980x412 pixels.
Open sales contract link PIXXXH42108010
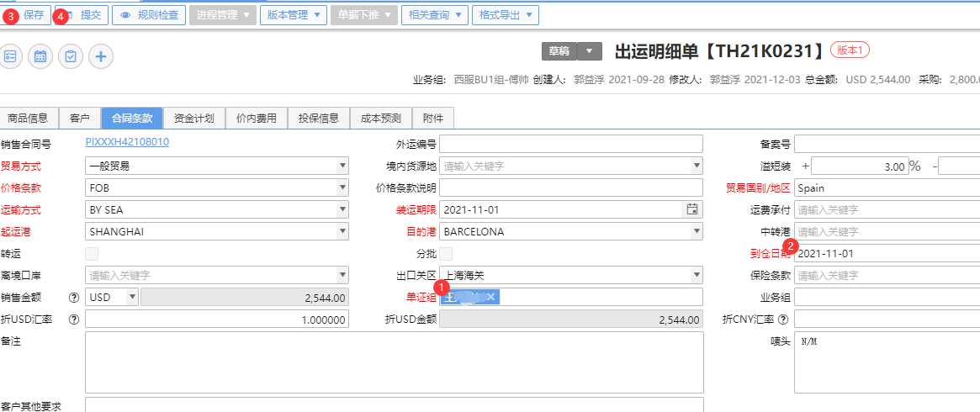(127, 142)
